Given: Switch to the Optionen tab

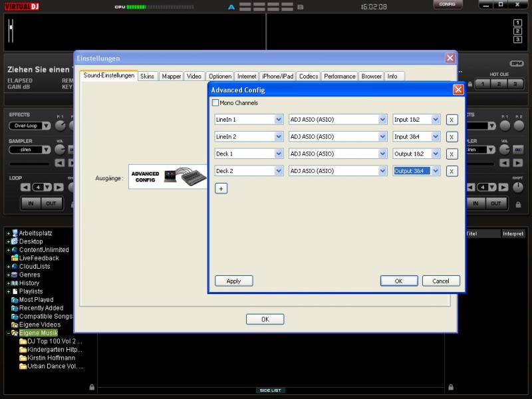Looking at the screenshot, I should [220, 76].
